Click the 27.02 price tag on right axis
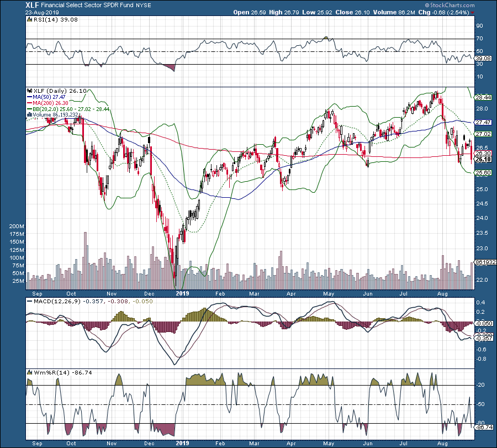The height and width of the screenshot is (448, 497). click(483, 134)
